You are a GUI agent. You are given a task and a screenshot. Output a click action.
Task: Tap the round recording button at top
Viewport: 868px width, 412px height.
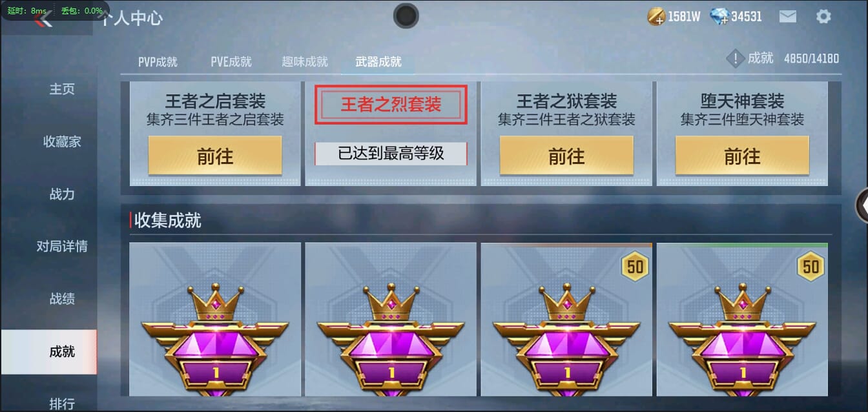point(406,15)
